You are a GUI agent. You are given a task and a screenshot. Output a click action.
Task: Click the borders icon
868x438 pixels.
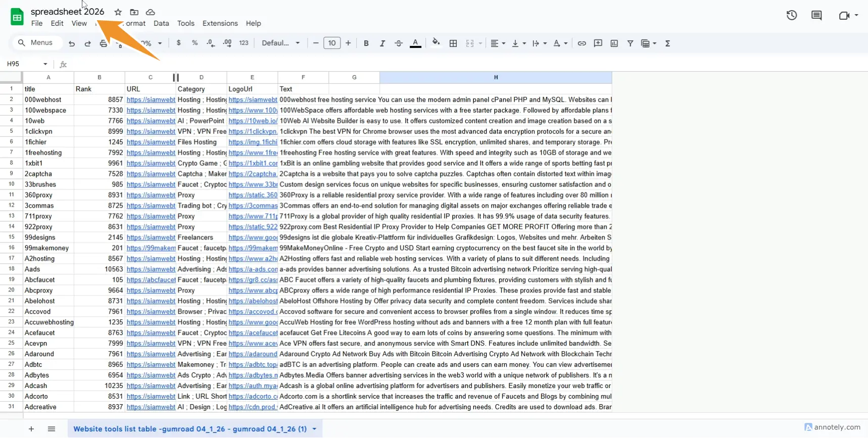coord(453,43)
